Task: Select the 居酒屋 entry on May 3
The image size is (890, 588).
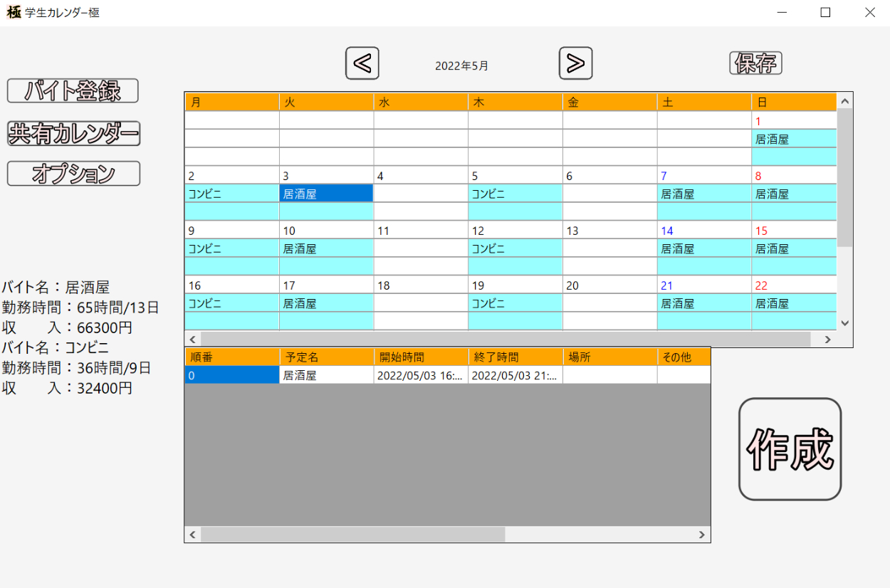Action: click(326, 194)
